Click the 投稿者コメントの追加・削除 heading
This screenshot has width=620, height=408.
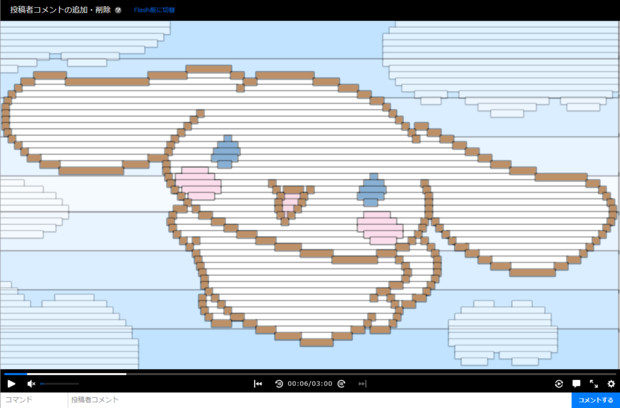coord(60,10)
